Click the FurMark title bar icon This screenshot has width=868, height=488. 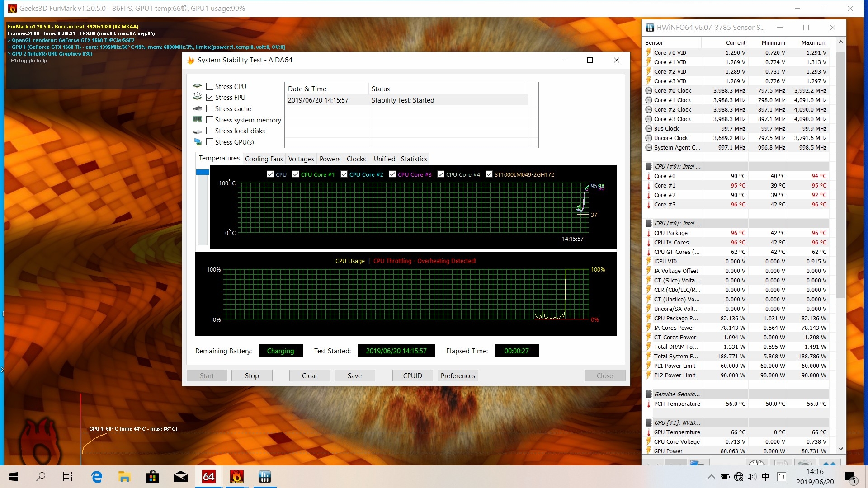click(x=13, y=9)
